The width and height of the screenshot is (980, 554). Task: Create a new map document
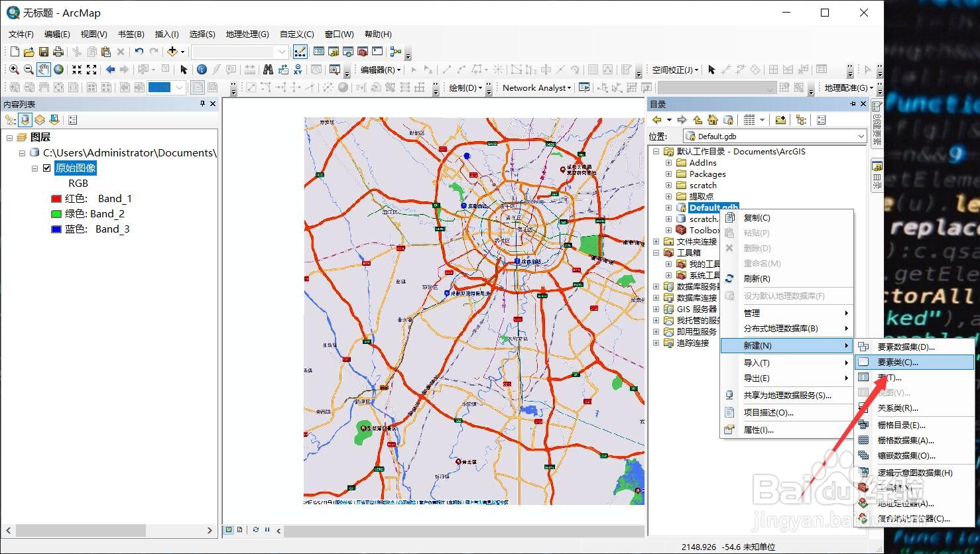15,52
